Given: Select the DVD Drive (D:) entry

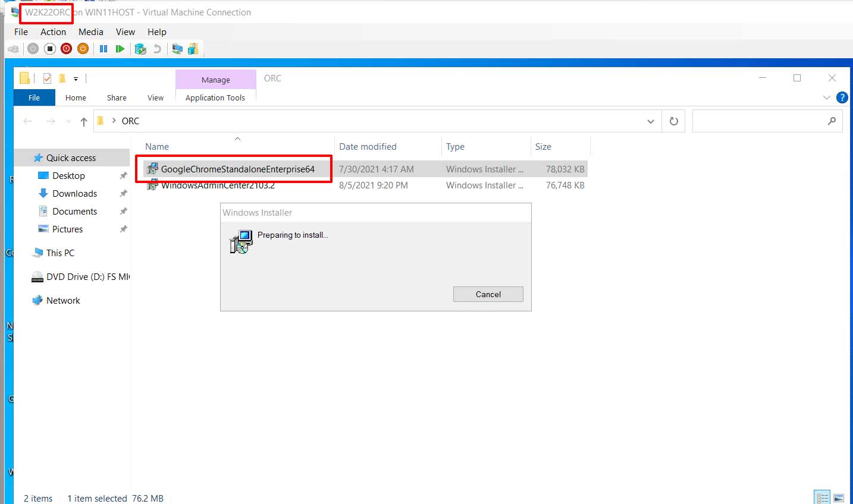Looking at the screenshot, I should pyautogui.click(x=80, y=276).
